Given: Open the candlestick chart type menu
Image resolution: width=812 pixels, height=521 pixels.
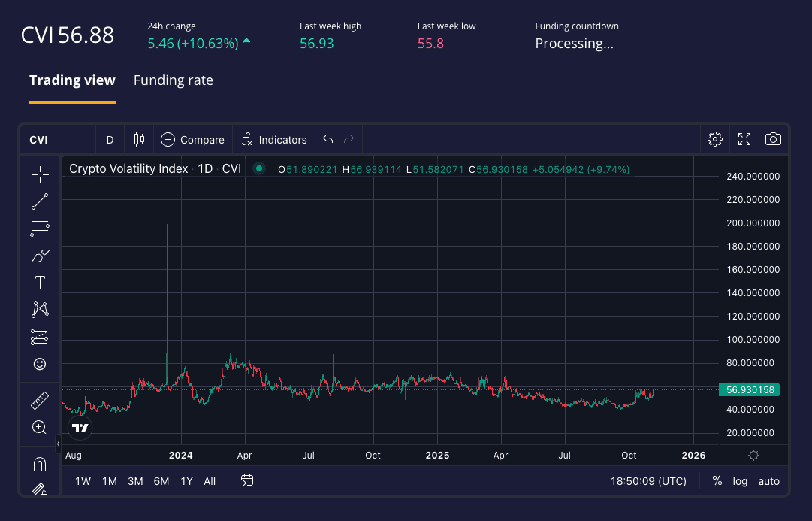Looking at the screenshot, I should coord(138,139).
